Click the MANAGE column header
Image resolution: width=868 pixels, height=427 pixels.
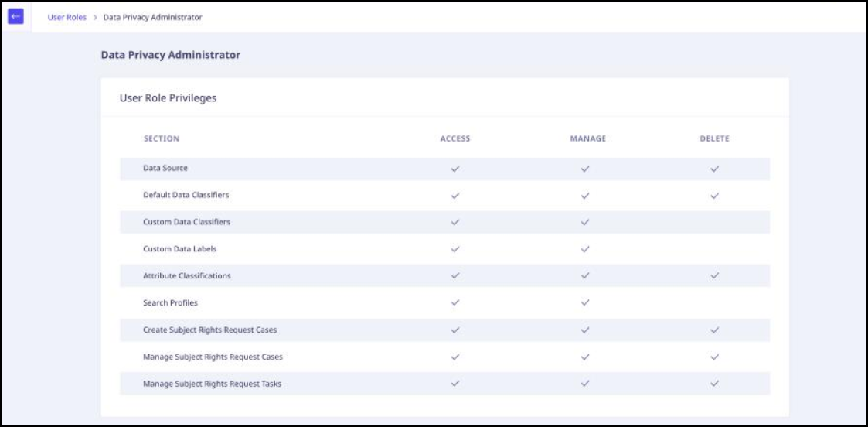point(588,138)
